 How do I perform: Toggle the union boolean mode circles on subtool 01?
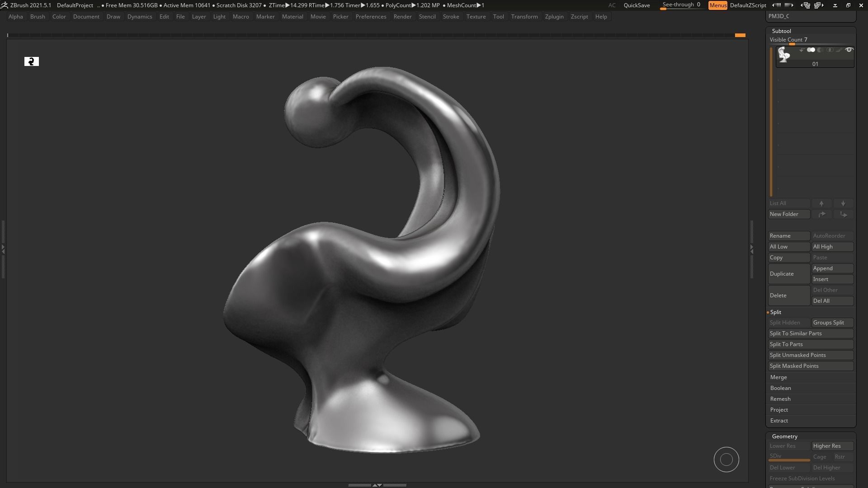pyautogui.click(x=811, y=50)
